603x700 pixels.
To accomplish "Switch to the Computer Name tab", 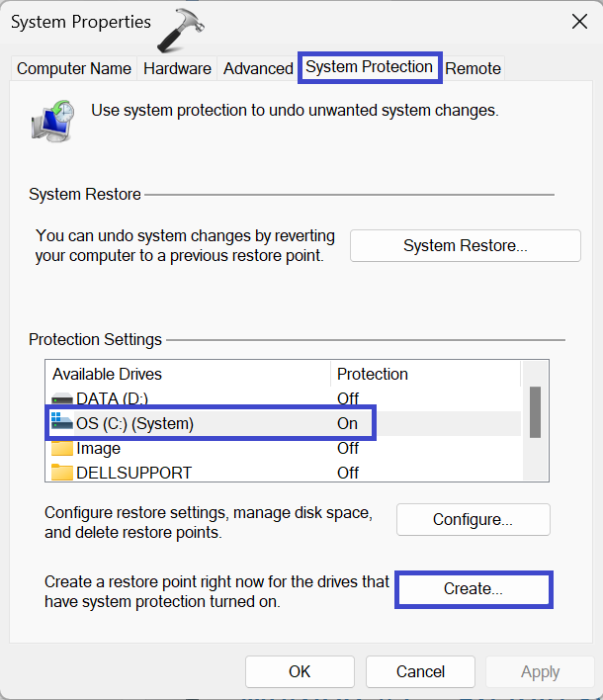I will point(74,68).
